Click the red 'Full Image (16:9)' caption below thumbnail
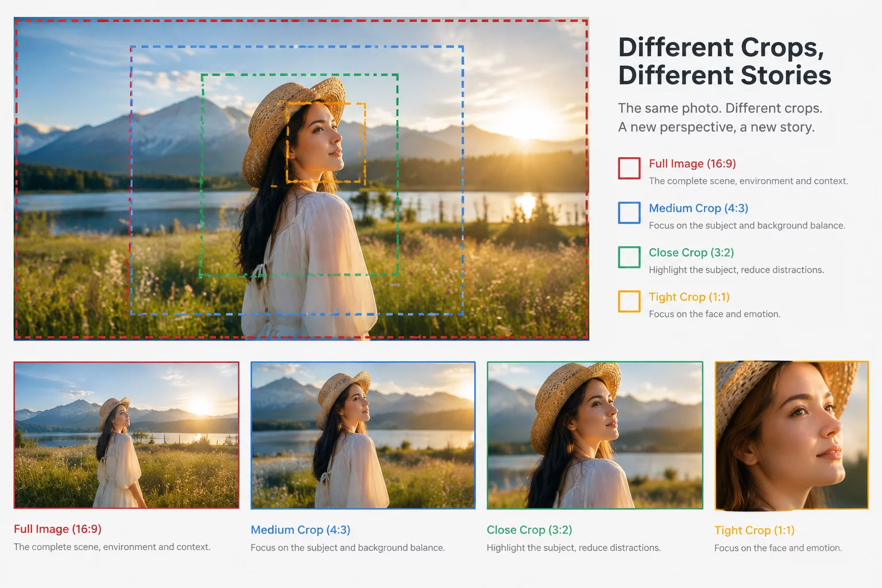Viewport: 882px width, 588px height. click(57, 529)
